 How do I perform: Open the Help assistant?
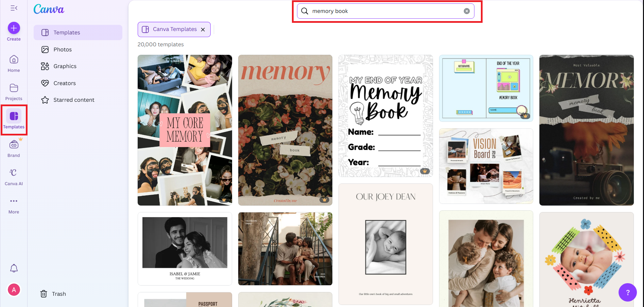pos(628,292)
